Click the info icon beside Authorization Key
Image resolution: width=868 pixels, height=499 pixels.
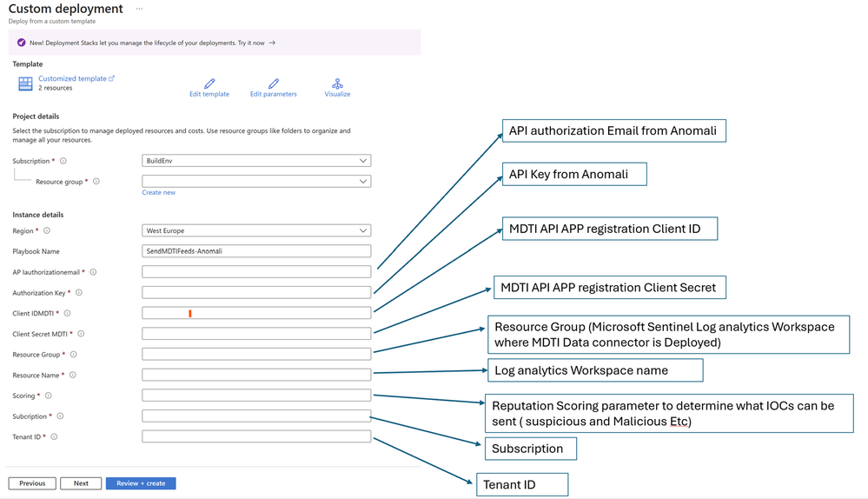point(78,292)
